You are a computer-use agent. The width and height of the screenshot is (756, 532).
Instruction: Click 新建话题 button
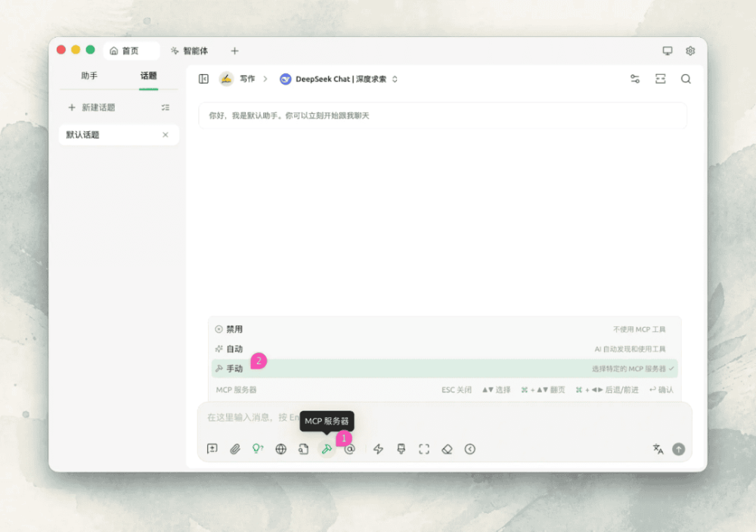(91, 107)
